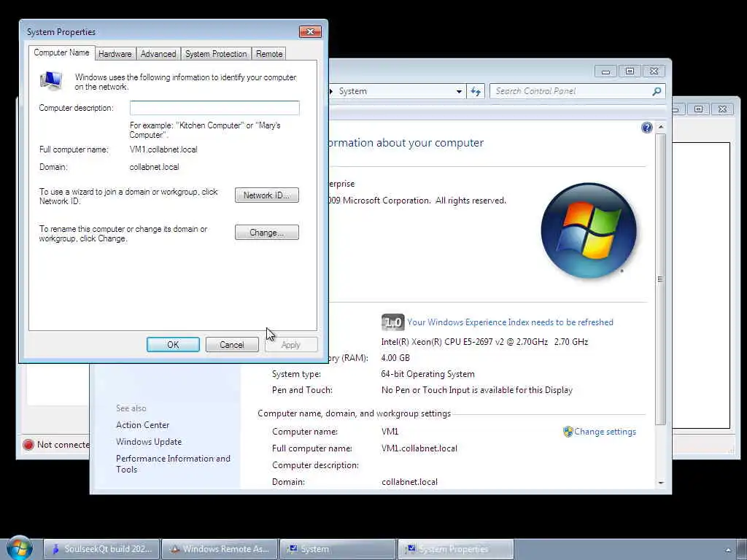Viewport: 747px width, 560px height.
Task: Click the shield icon beside Change settings
Action: (x=568, y=432)
